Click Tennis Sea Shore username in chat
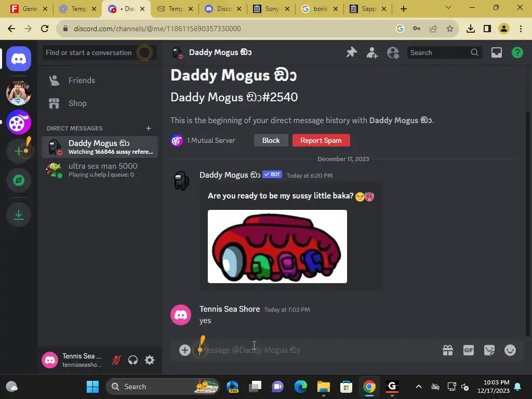Screen dimensions: 532x399 (x=230, y=309)
